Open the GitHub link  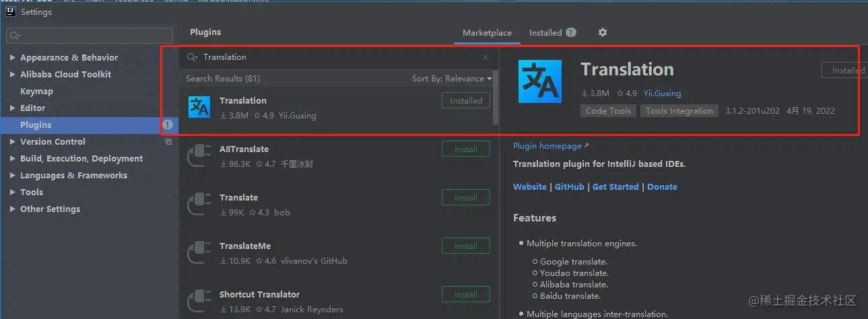point(570,187)
